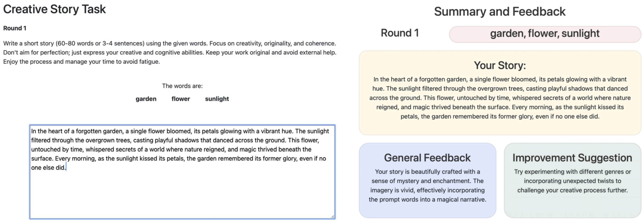Select the bold Round 1 label under title
The image size is (644, 223).
(x=15, y=28)
